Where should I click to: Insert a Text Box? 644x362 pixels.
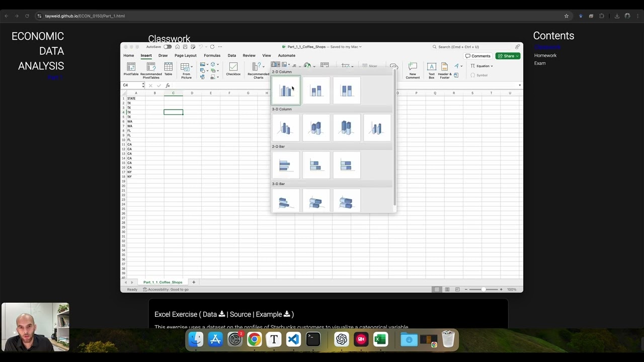(431, 70)
